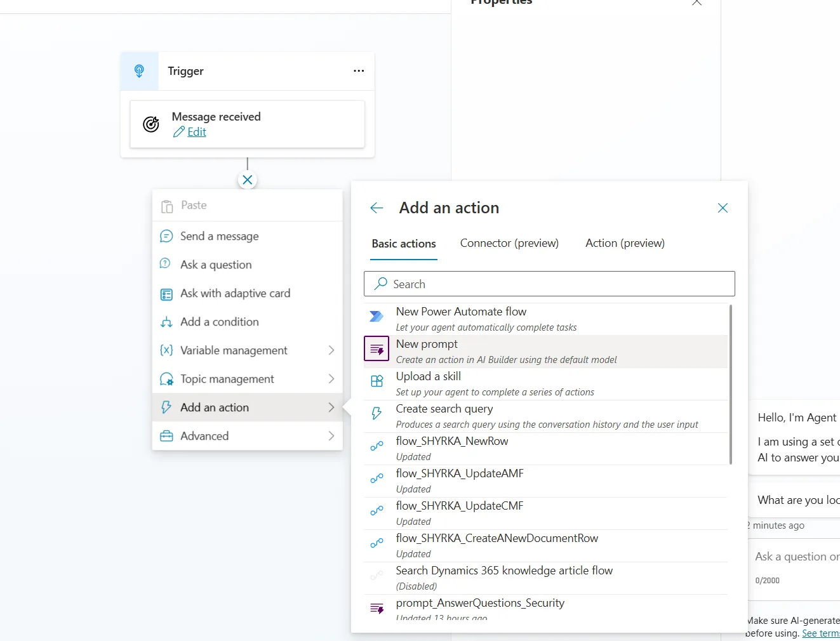Expand the Advanced submenu arrow

331,436
